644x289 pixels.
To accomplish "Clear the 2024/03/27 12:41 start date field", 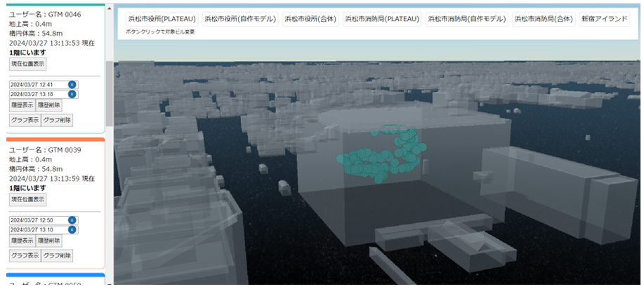I will [x=72, y=84].
